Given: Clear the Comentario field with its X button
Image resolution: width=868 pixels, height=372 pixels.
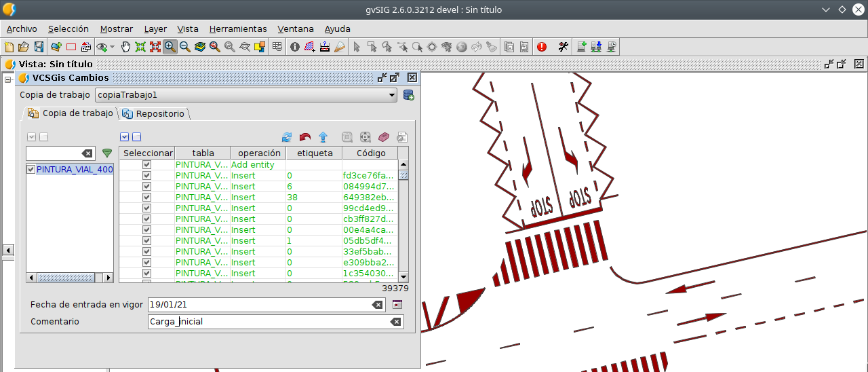Looking at the screenshot, I should (x=395, y=322).
